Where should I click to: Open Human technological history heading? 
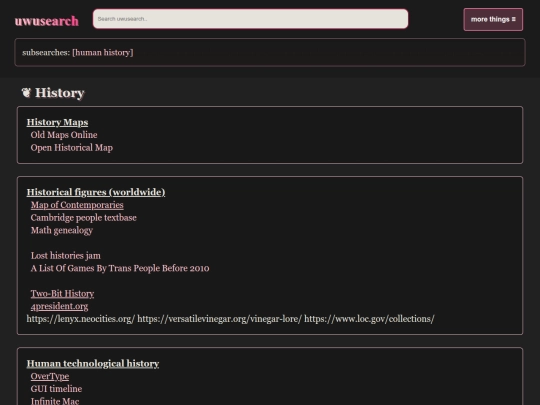pyautogui.click(x=93, y=363)
